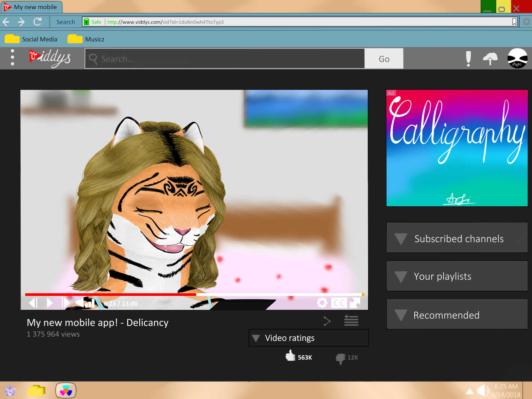Select the 'My new mobile' browser tab
Viewport: 532px width, 399px height.
click(x=31, y=7)
